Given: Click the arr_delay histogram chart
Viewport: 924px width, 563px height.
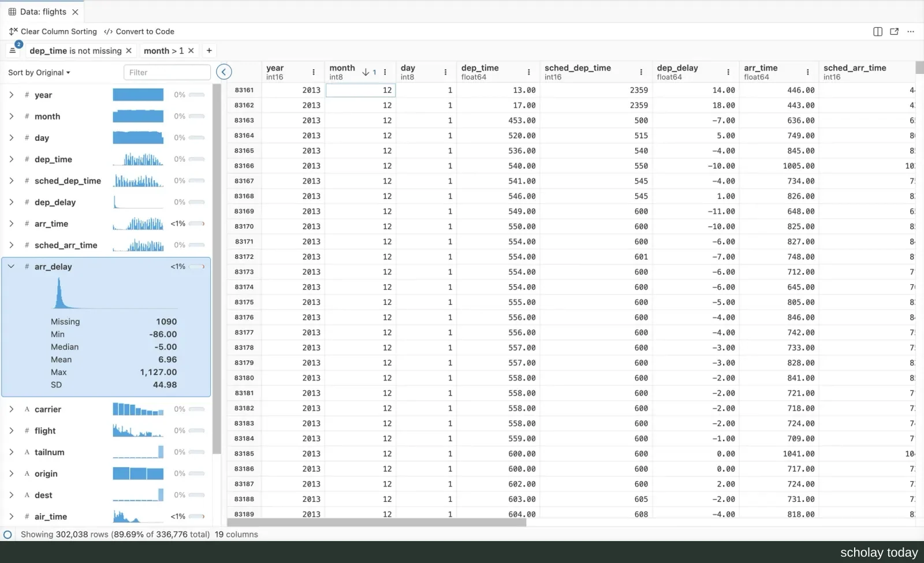Looking at the screenshot, I should pyautogui.click(x=114, y=293).
